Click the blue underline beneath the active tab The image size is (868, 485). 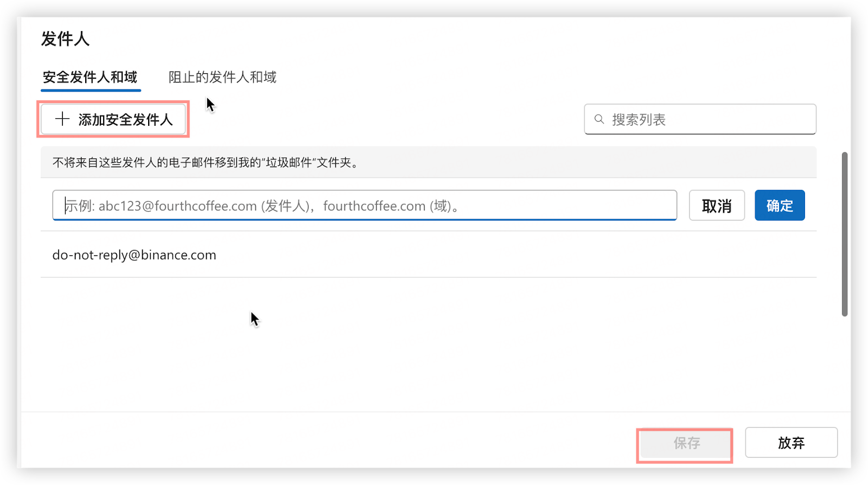point(91,90)
